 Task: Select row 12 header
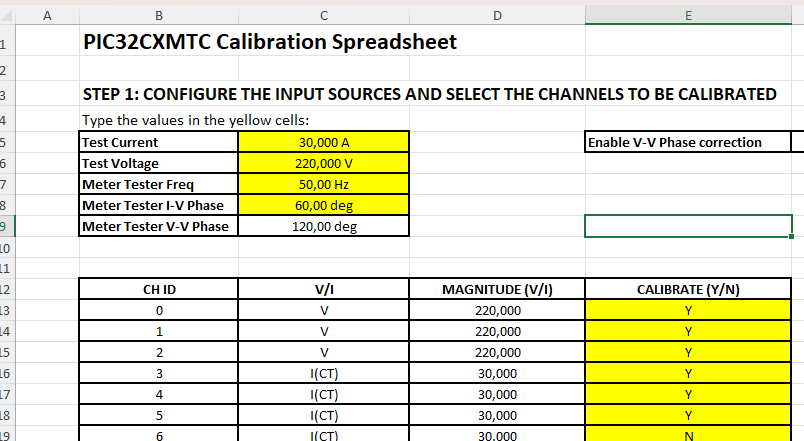(x=6, y=289)
